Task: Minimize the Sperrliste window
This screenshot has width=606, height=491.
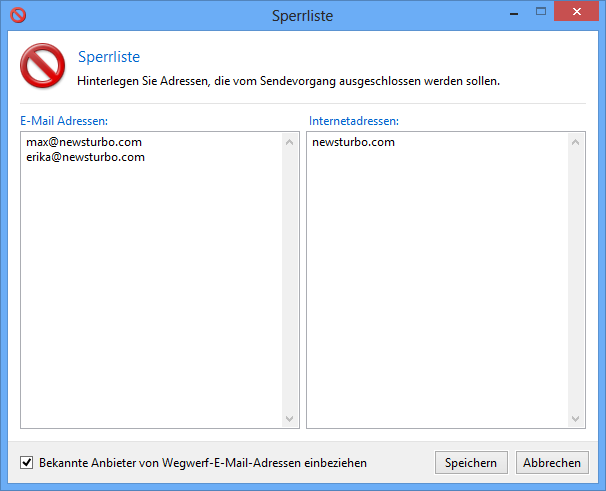Action: tap(514, 14)
